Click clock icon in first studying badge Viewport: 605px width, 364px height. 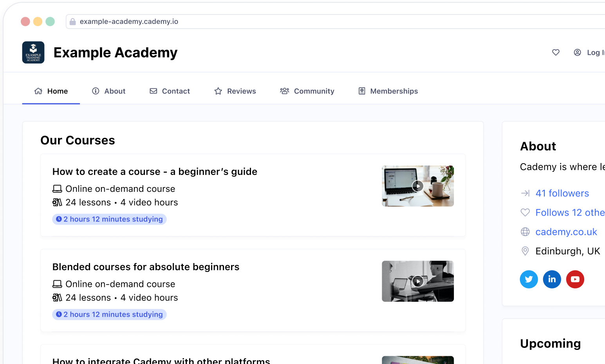(59, 219)
